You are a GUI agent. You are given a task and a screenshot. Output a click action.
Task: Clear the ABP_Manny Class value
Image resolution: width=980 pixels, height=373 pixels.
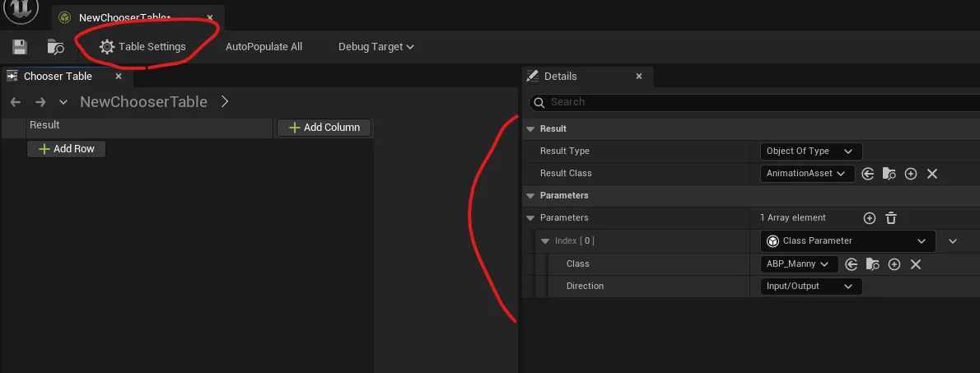(916, 264)
